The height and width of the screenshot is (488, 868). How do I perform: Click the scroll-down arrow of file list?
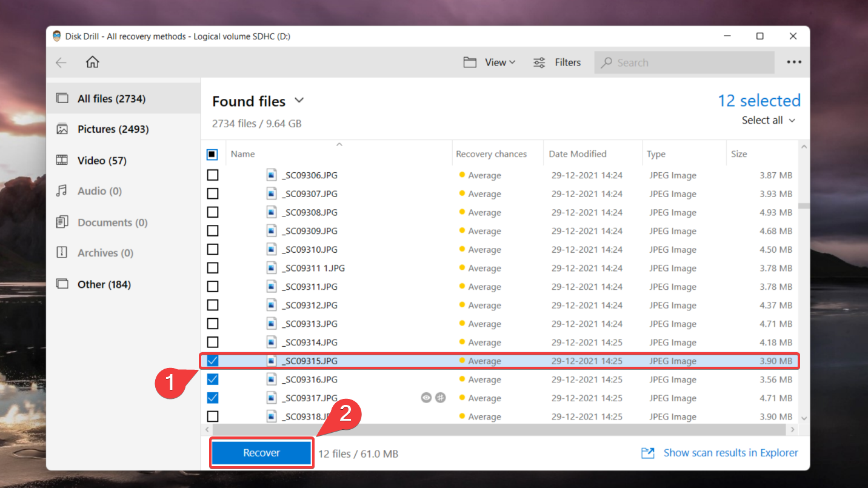(x=804, y=418)
